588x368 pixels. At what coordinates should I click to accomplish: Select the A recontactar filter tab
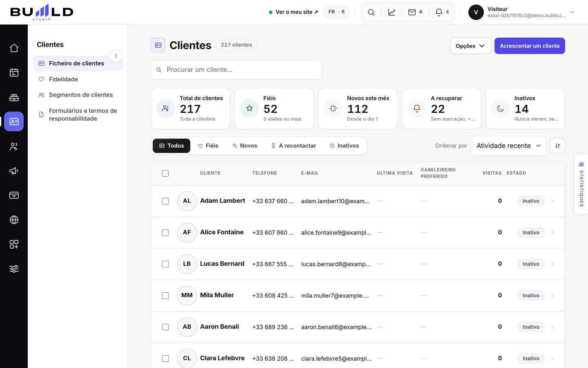[294, 146]
